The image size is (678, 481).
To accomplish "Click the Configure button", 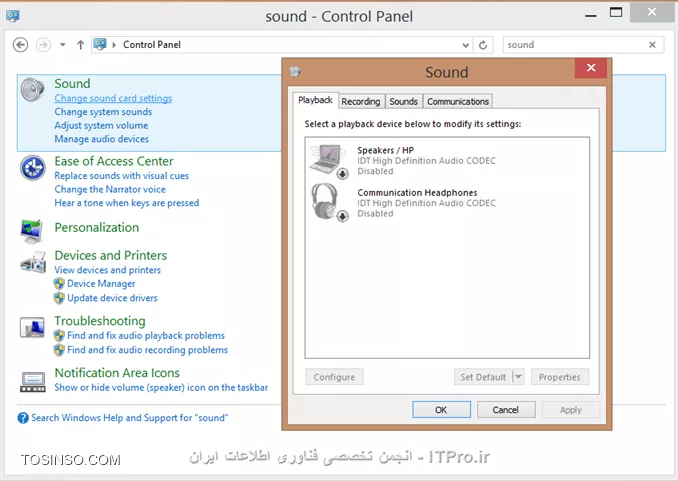I will click(334, 377).
